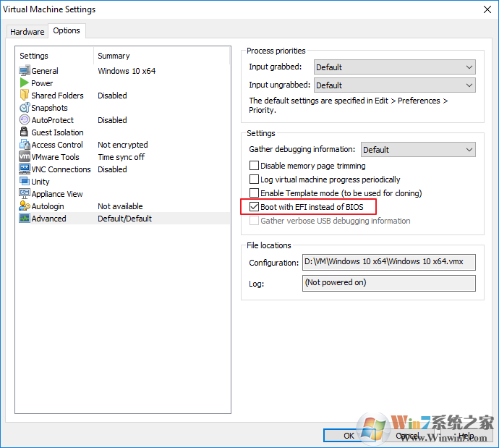Open the Input grabbed priority dropdown

(394, 67)
